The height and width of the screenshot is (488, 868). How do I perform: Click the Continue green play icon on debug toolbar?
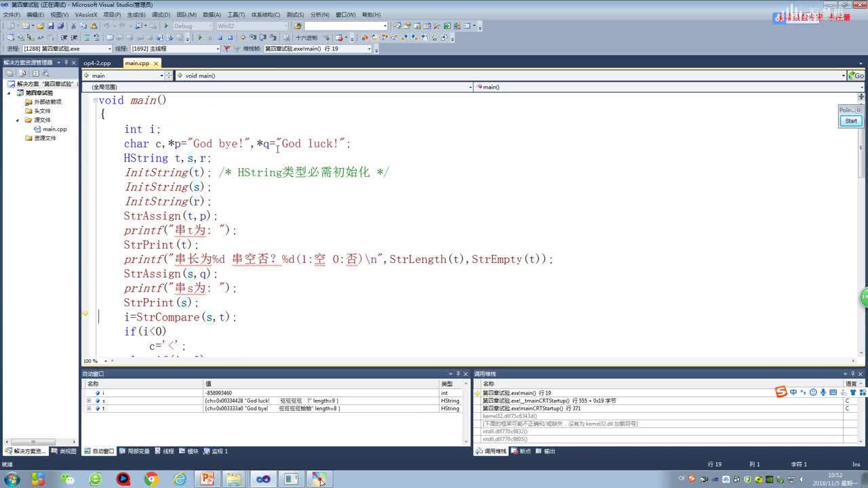pyautogui.click(x=199, y=37)
